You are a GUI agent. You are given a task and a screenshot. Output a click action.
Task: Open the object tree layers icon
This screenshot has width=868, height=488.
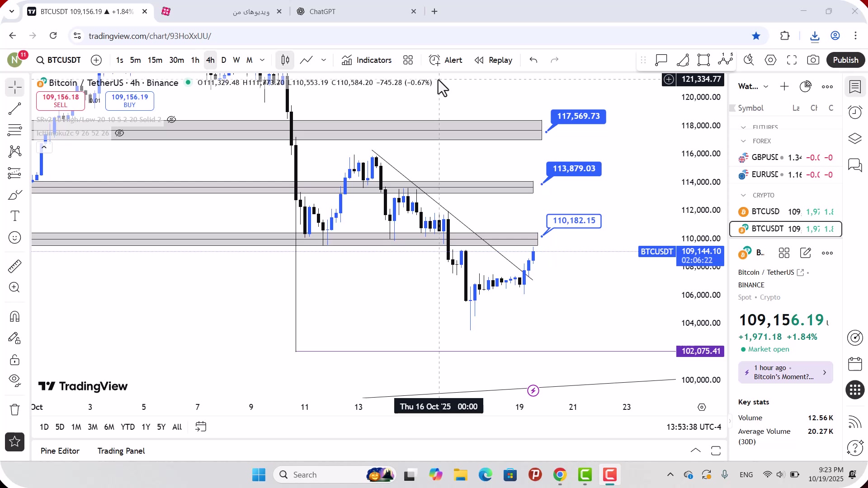pyautogui.click(x=855, y=139)
